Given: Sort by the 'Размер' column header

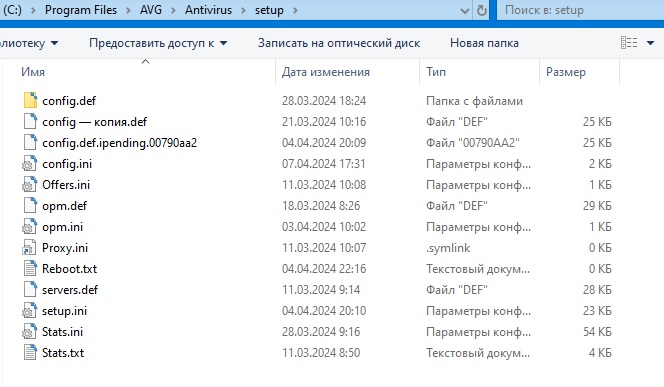Looking at the screenshot, I should [566, 72].
